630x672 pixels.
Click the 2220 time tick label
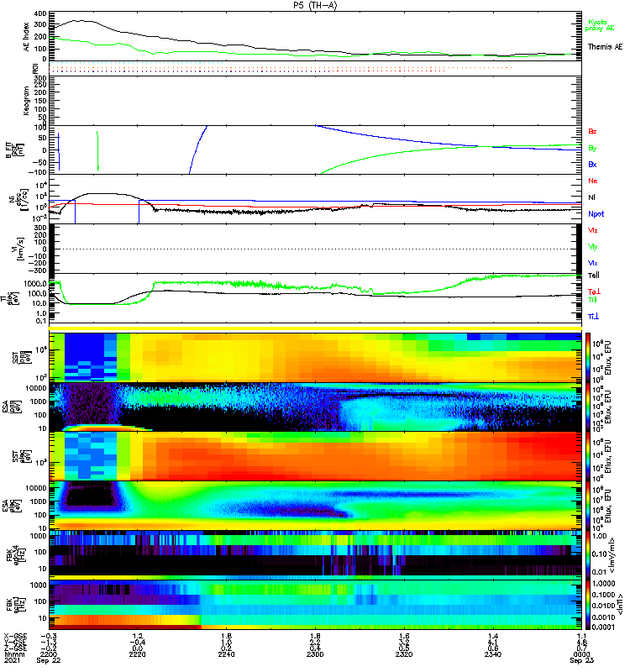click(x=137, y=654)
